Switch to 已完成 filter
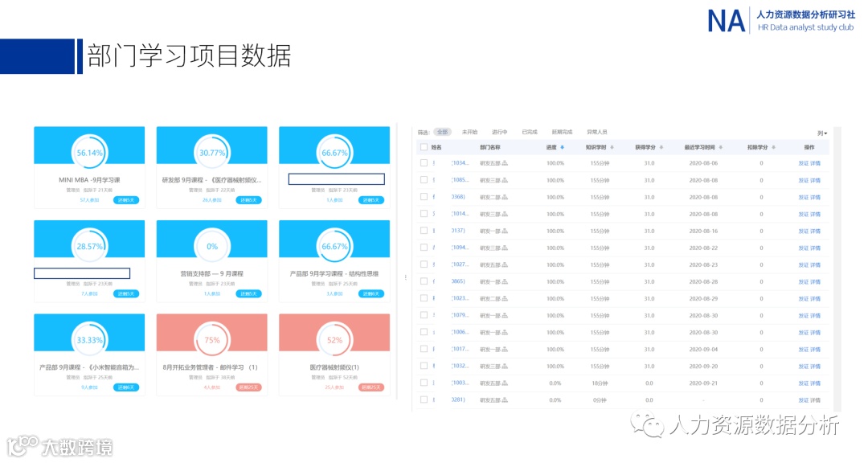 pos(530,132)
